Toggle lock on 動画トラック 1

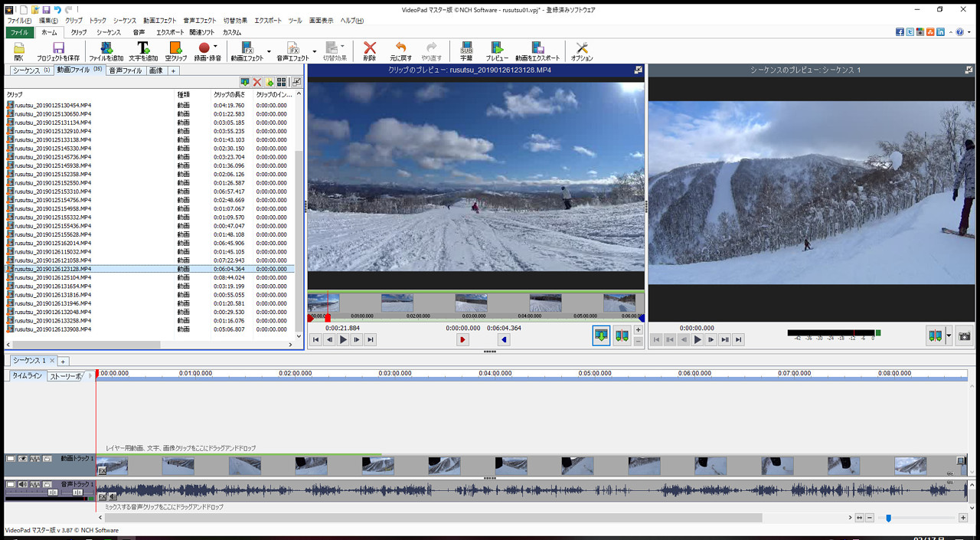click(47, 459)
